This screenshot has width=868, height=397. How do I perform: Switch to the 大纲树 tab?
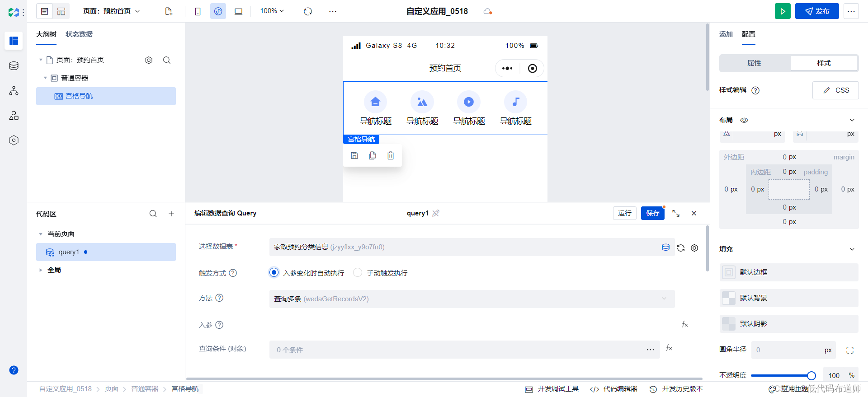pos(46,34)
